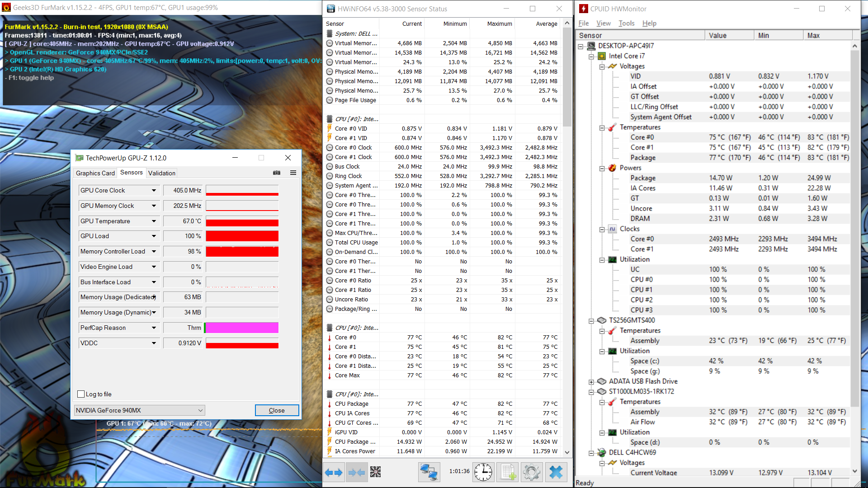This screenshot has height=488, width=868.
Task: Click the System: DELL header icon in HWiNFO
Action: coord(330,33)
